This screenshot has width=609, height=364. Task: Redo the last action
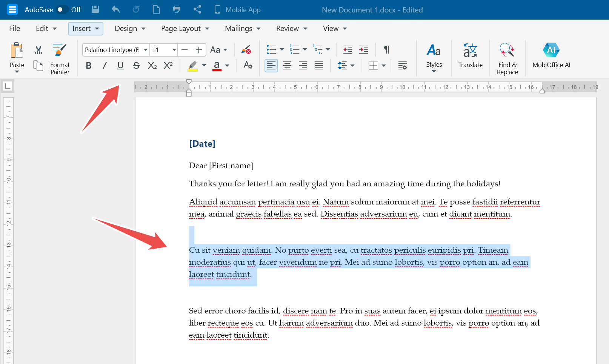136,9
